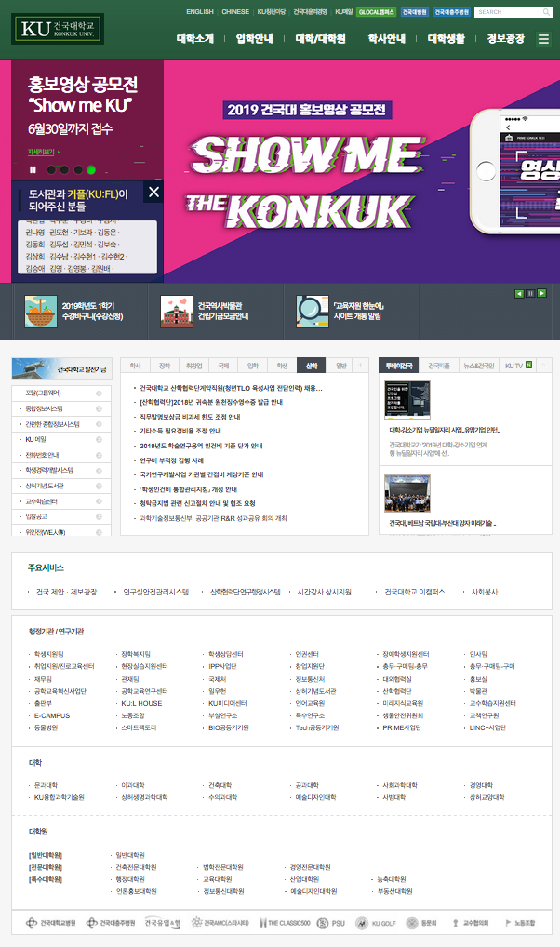Viewport: 560px width, 947px height.
Task: Click the KU Konkuk Univ. logo
Action: coord(58,29)
